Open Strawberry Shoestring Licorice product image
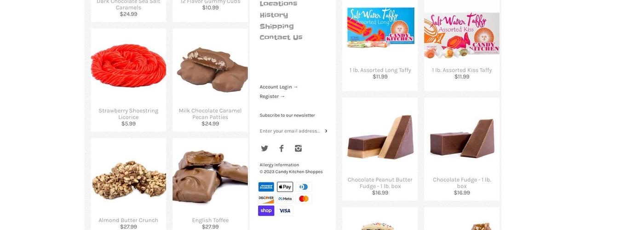 pos(128,63)
